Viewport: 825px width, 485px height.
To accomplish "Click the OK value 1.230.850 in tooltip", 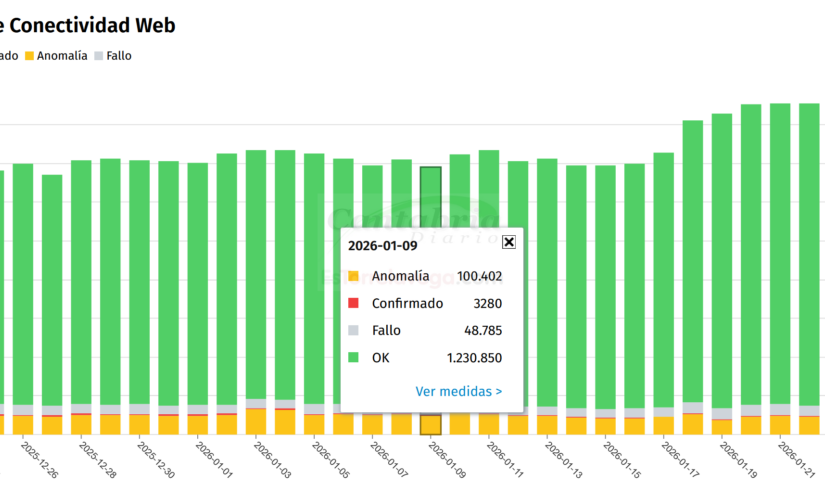I will [474, 358].
